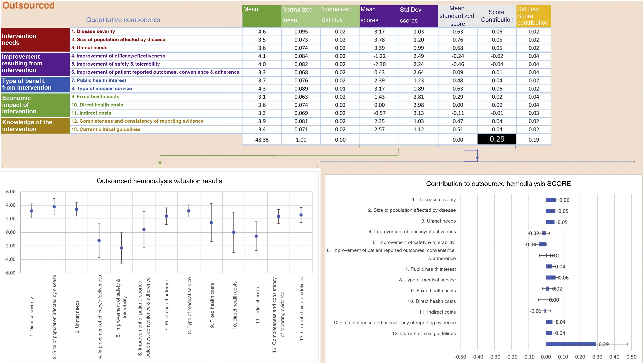Click the Quantitative components heading

pyautogui.click(x=123, y=20)
